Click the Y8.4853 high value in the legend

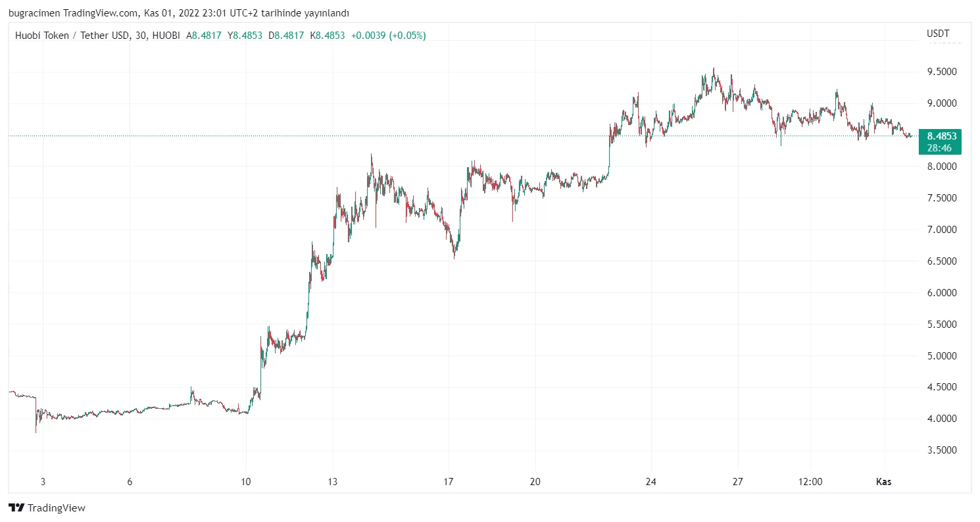click(x=245, y=36)
